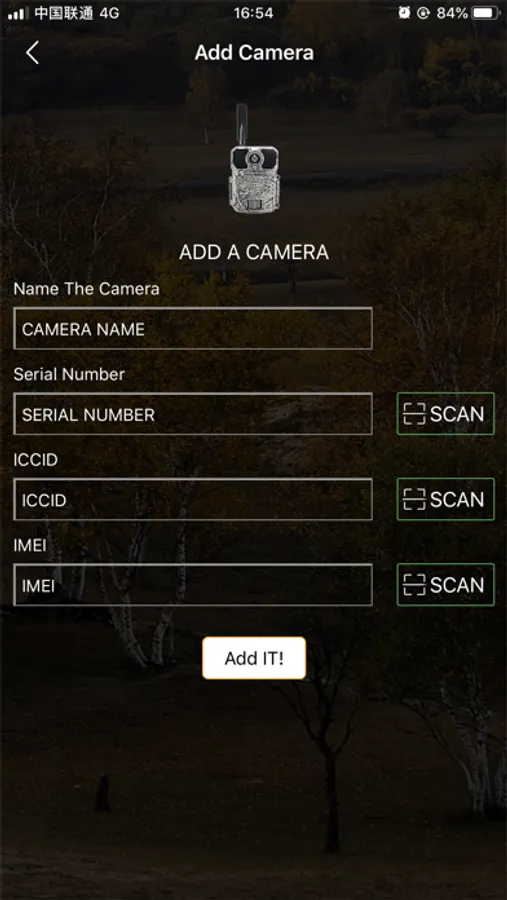Image resolution: width=507 pixels, height=900 pixels.
Task: Click the trail camera device image
Action: coord(254,160)
